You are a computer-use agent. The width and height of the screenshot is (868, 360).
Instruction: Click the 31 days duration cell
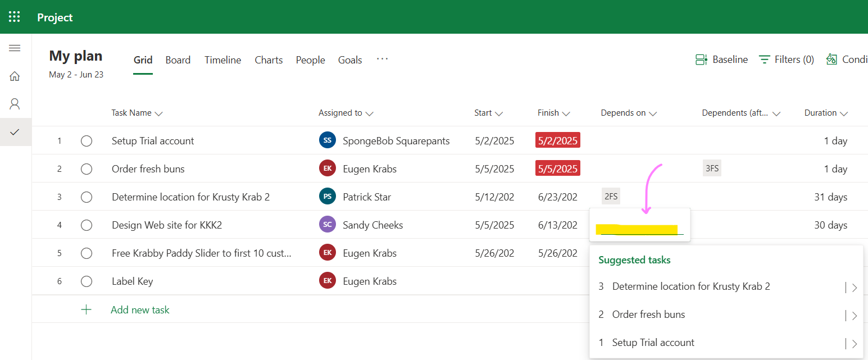pyautogui.click(x=831, y=197)
